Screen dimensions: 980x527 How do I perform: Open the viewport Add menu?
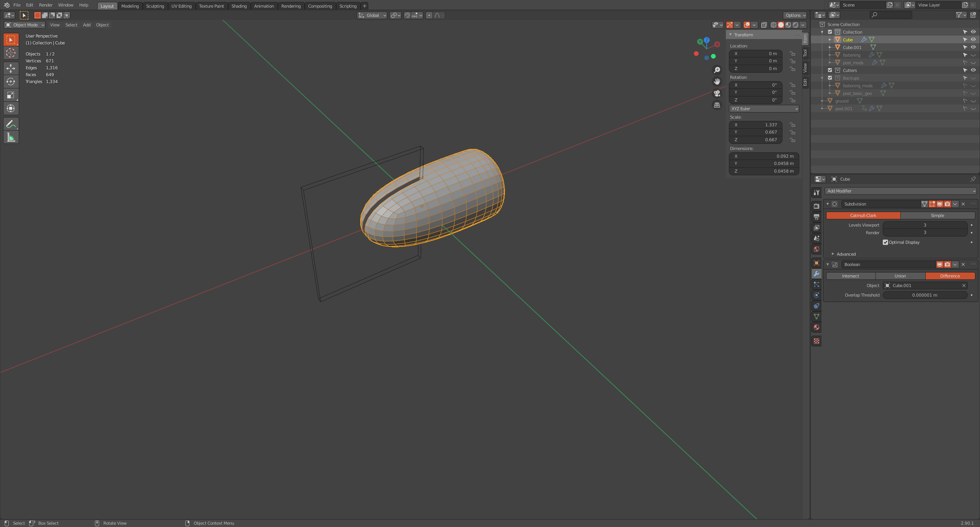(87, 25)
